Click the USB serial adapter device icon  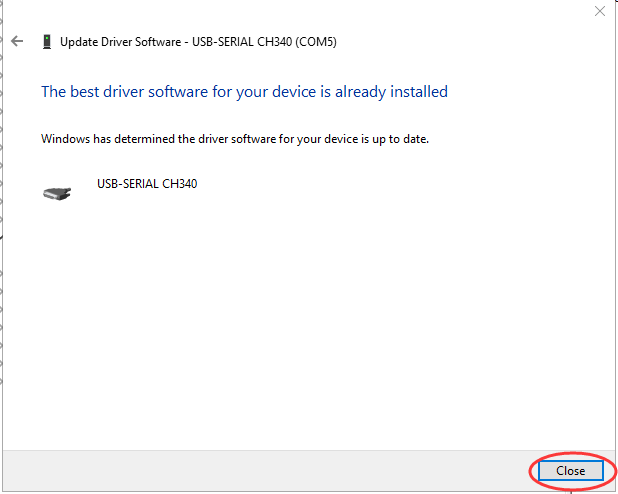pos(57,191)
